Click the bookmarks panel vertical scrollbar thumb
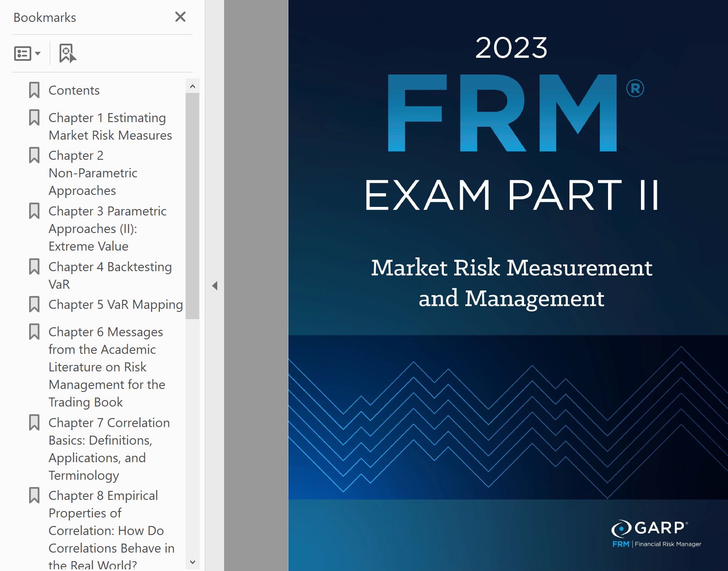 point(192,206)
